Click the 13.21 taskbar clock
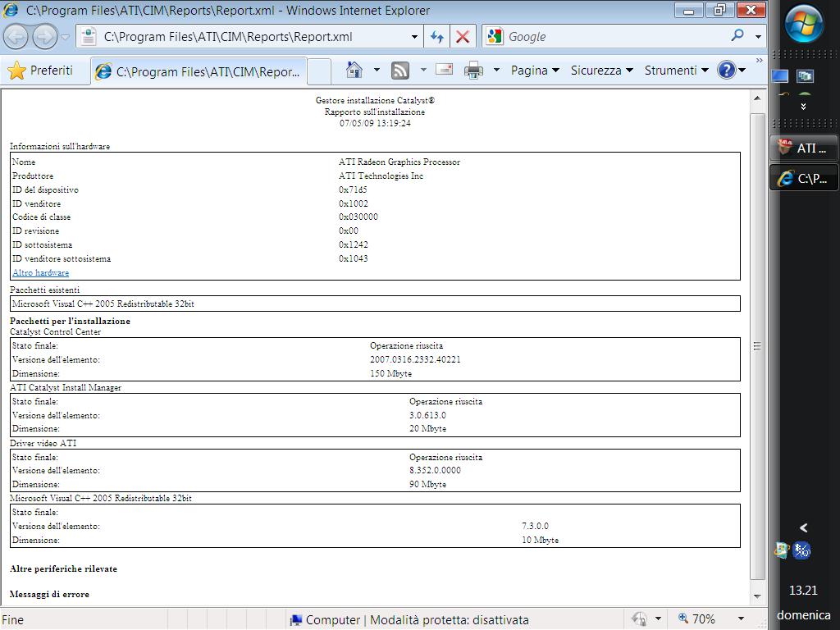This screenshot has height=630, width=840. (x=804, y=591)
